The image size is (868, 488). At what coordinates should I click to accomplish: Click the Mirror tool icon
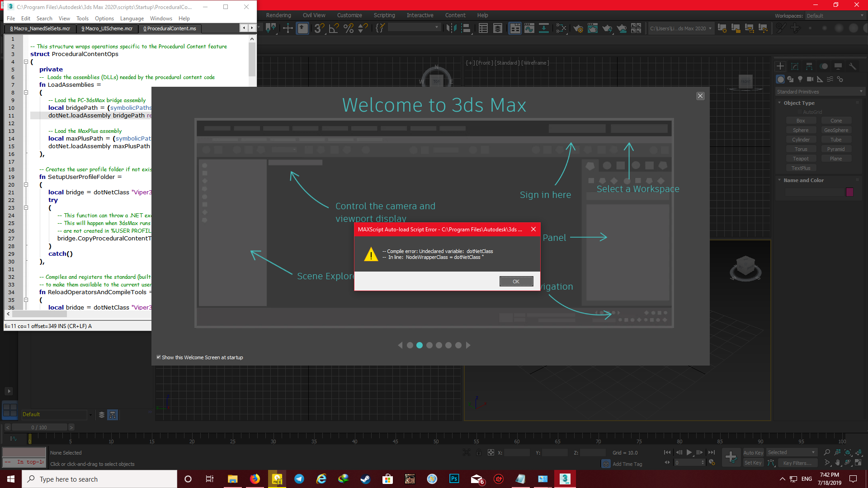coord(451,28)
